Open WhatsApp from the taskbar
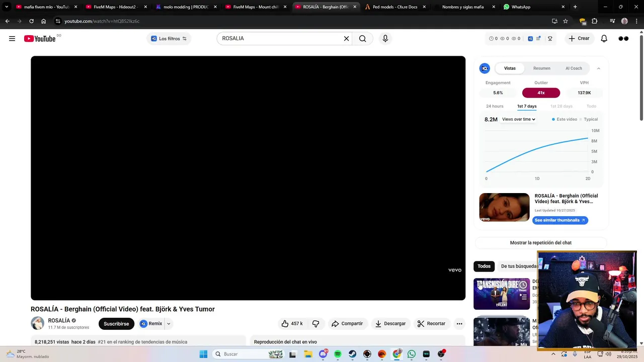The image size is (644, 362). click(x=412, y=354)
